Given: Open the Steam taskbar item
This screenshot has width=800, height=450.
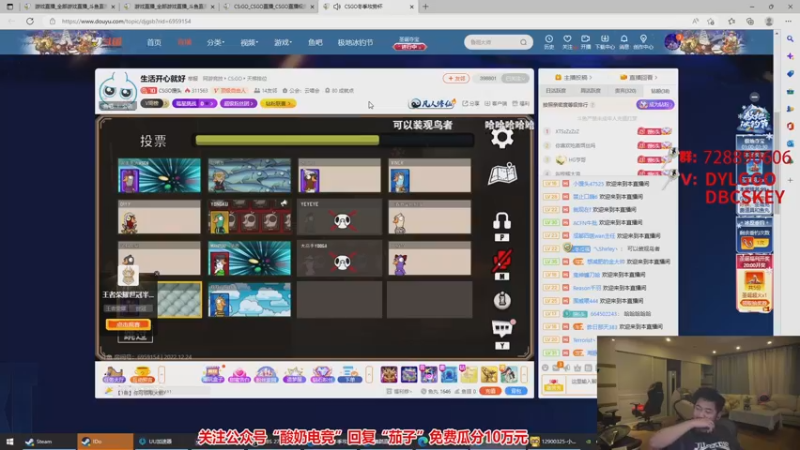Looking at the screenshot, I should tap(40, 441).
